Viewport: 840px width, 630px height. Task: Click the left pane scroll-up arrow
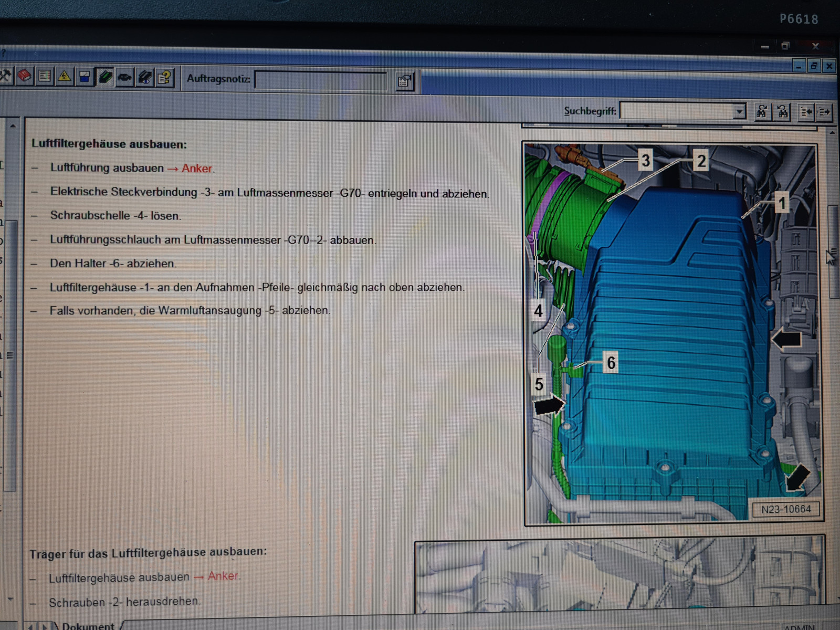13,126
